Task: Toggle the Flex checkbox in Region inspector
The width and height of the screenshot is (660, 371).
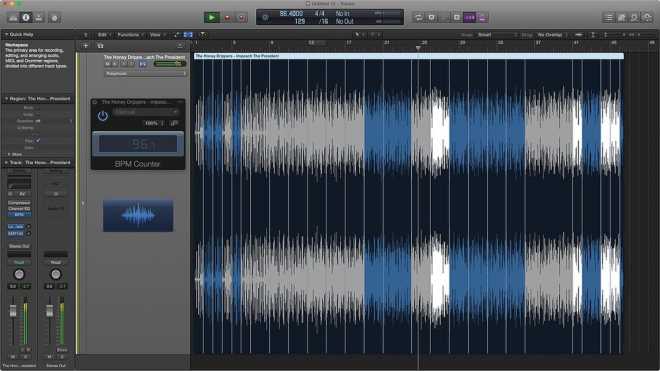Action: (38, 141)
